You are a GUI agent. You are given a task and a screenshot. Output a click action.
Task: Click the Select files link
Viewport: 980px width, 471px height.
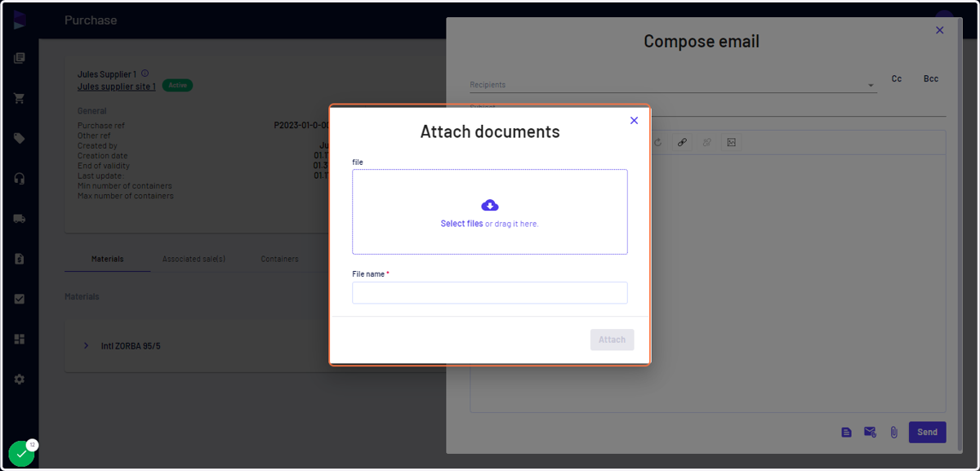[x=461, y=224]
